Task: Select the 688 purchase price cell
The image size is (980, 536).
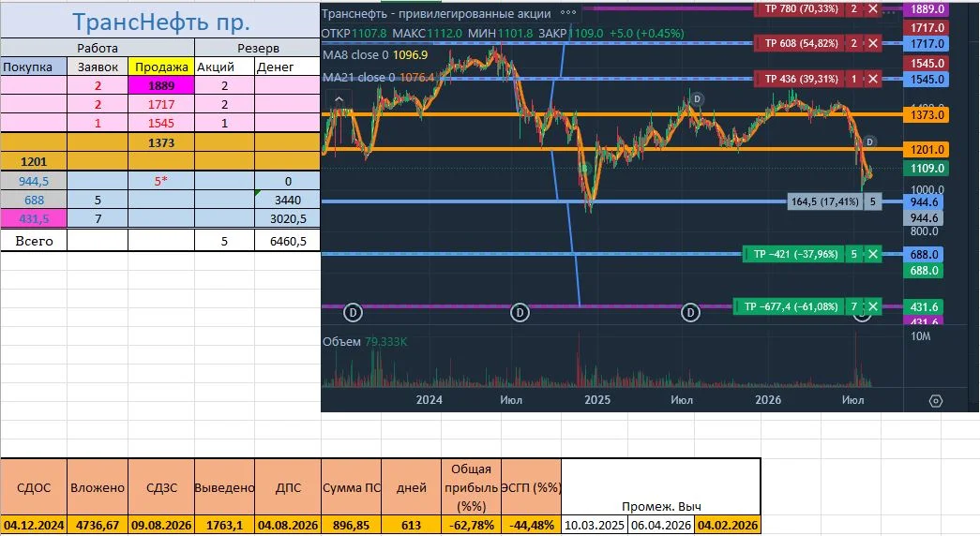Action: 34,200
